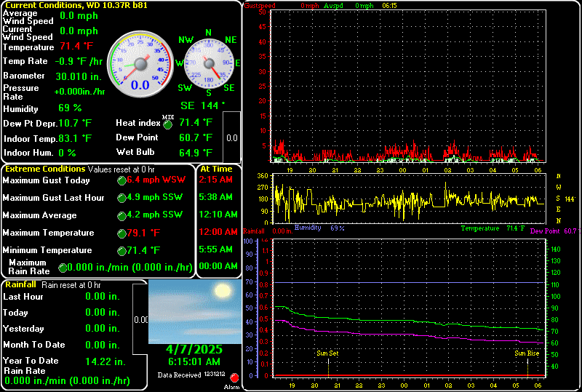Image resolution: width=582 pixels, height=392 pixels.
Task: Click the 5:55 AM minimum temperature time
Action: pos(215,249)
